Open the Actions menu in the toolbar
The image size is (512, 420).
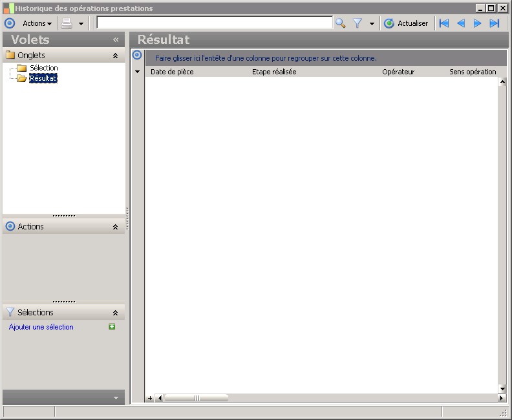pyautogui.click(x=37, y=23)
